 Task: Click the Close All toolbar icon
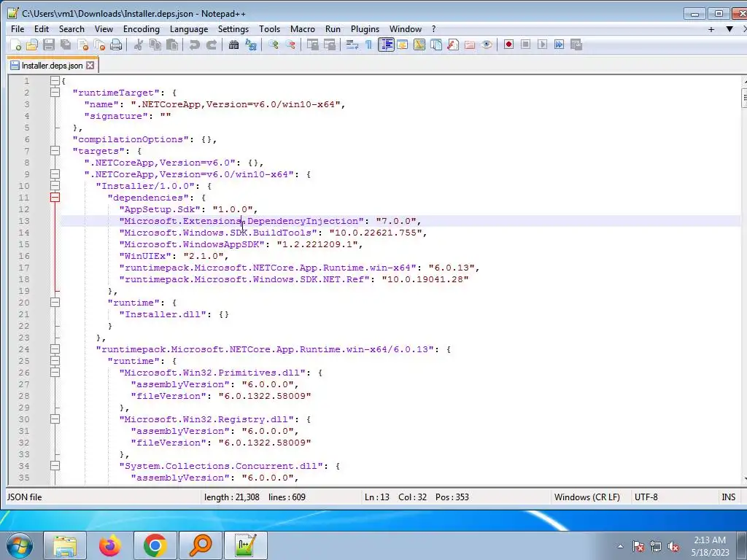click(99, 44)
